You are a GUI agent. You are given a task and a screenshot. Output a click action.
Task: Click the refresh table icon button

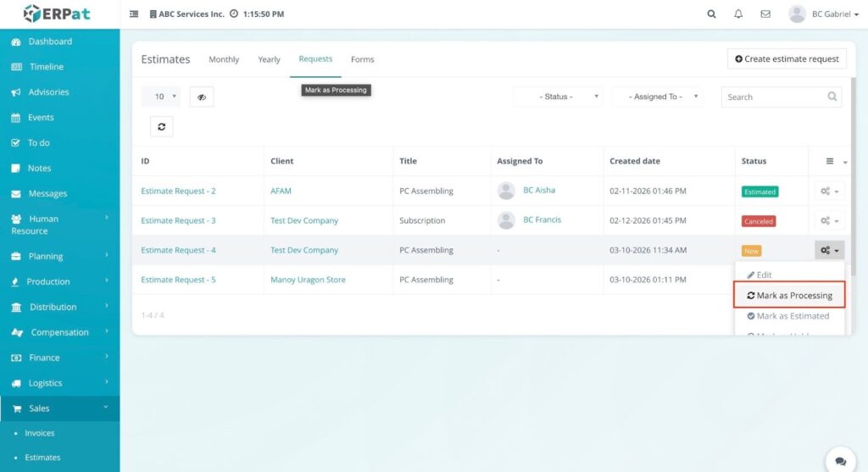(x=161, y=126)
